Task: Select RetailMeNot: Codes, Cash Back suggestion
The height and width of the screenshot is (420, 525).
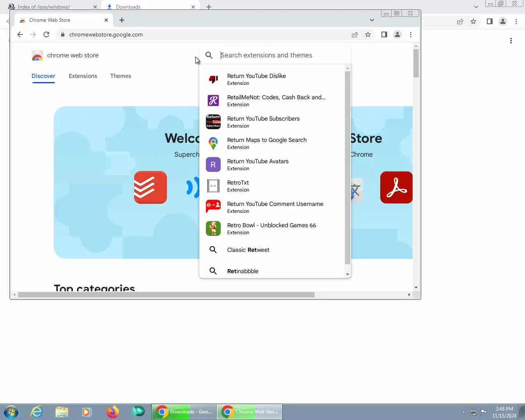Action: click(x=272, y=100)
